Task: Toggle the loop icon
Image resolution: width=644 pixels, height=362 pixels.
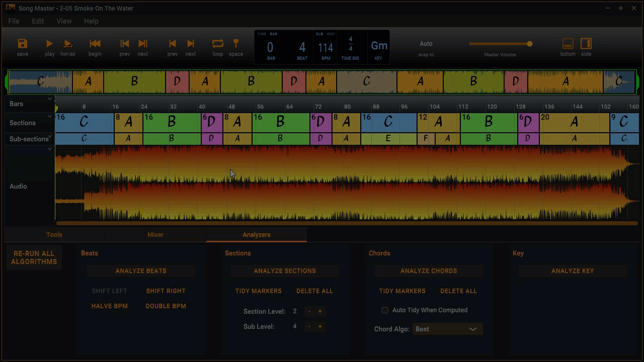Action: tap(217, 44)
